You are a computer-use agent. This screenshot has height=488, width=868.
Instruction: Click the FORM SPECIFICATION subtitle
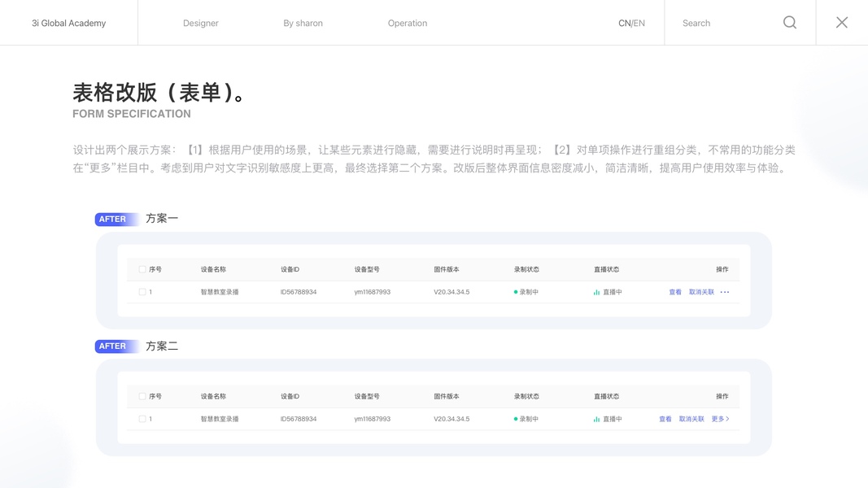pyautogui.click(x=132, y=114)
